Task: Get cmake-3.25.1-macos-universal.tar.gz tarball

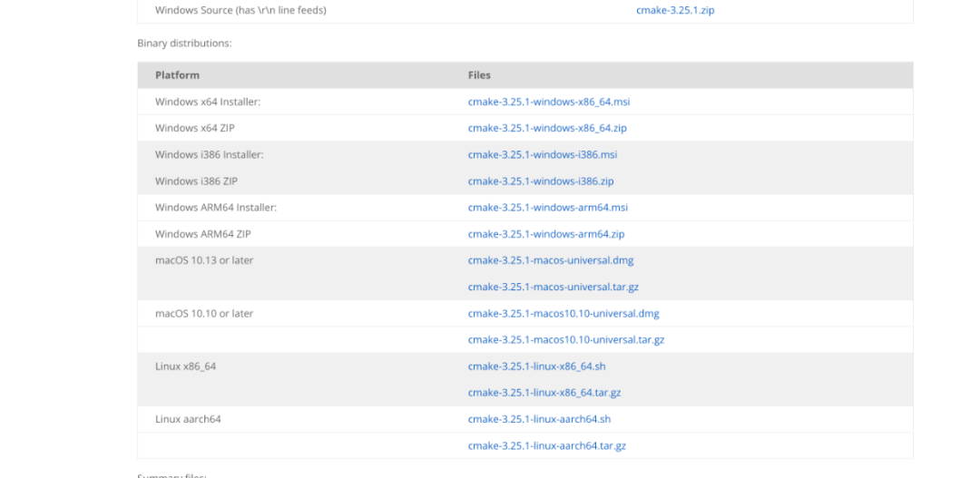Action: pos(554,288)
